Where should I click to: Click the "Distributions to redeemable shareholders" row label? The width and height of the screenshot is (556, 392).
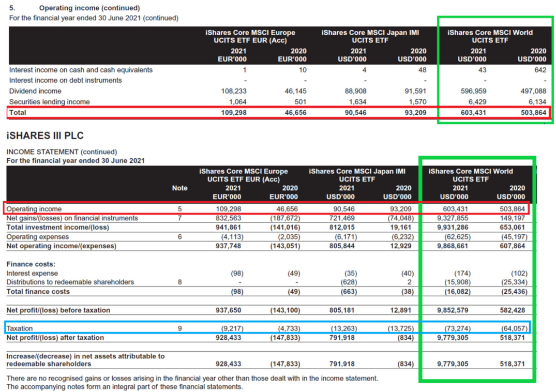click(70, 282)
